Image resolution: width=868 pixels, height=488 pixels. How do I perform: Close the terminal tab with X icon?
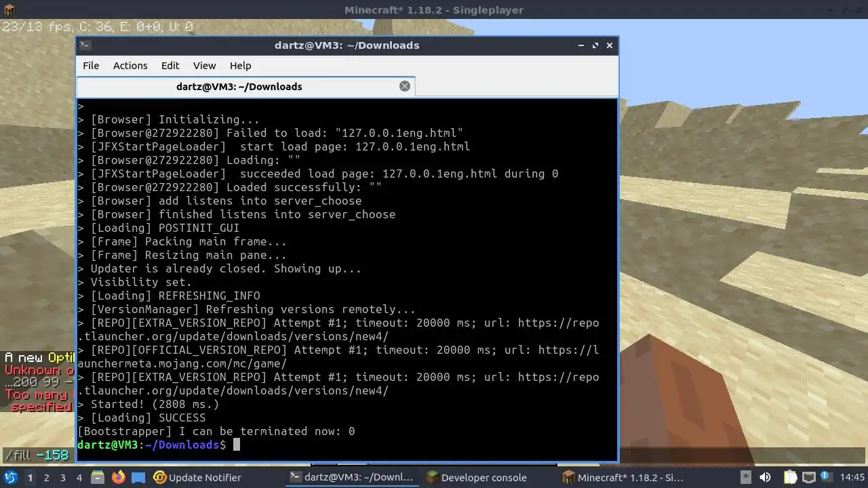[405, 86]
